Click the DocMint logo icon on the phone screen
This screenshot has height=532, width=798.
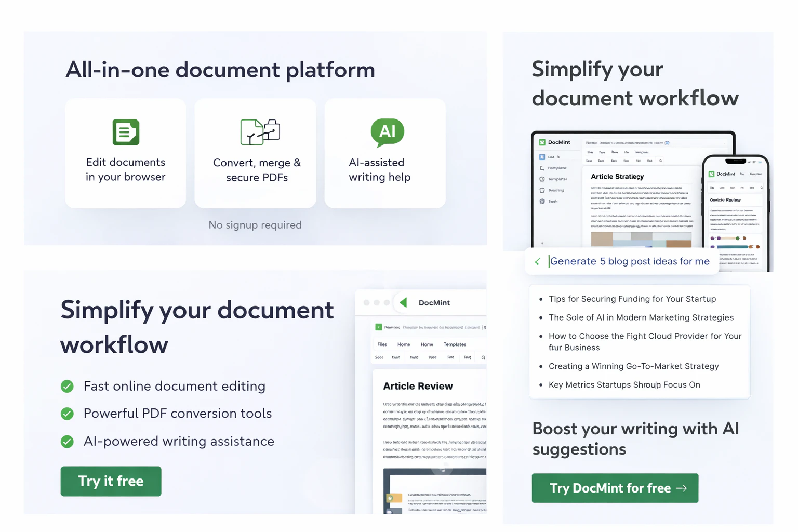click(711, 174)
